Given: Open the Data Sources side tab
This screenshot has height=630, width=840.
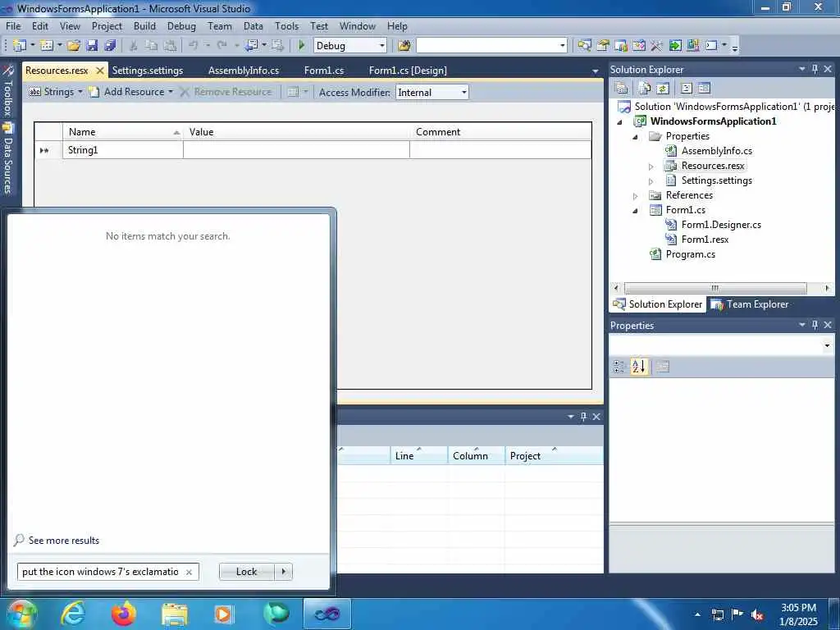Looking at the screenshot, I should click(x=7, y=158).
